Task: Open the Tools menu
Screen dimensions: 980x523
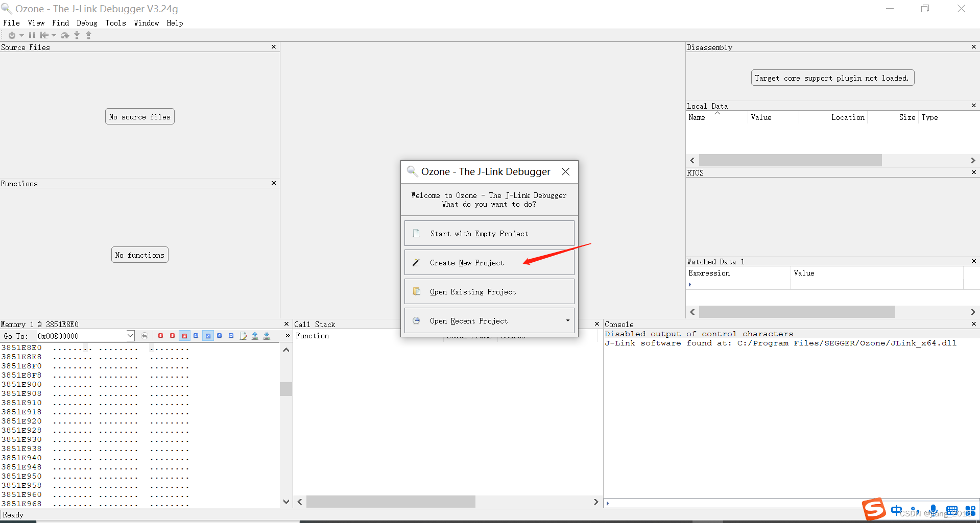Action: [115, 23]
